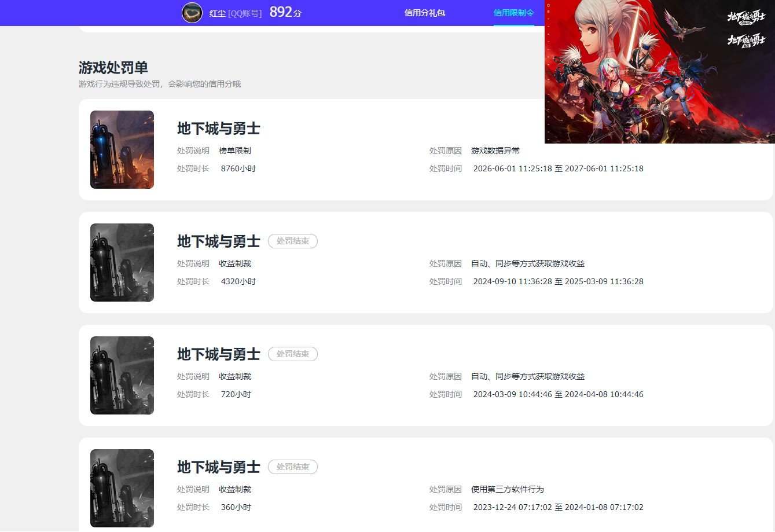
Task: Click the 892分 credit score
Action: coord(285,12)
